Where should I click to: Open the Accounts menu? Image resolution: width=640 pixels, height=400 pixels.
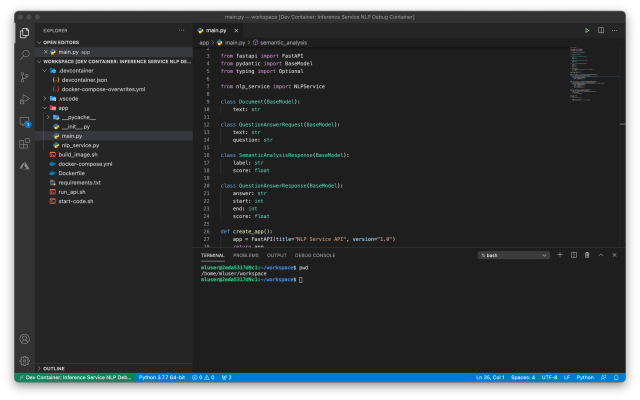[24, 339]
